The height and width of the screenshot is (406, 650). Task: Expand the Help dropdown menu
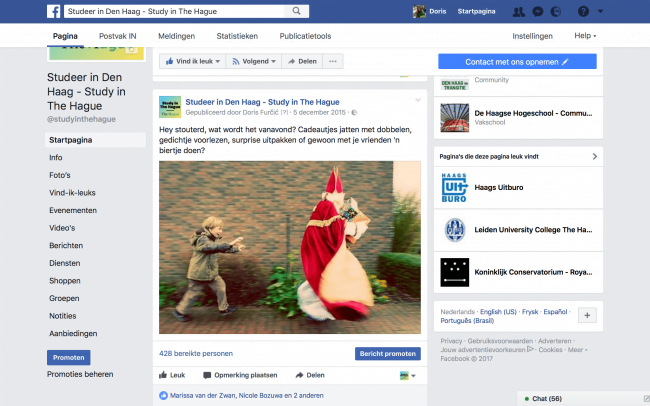(585, 36)
